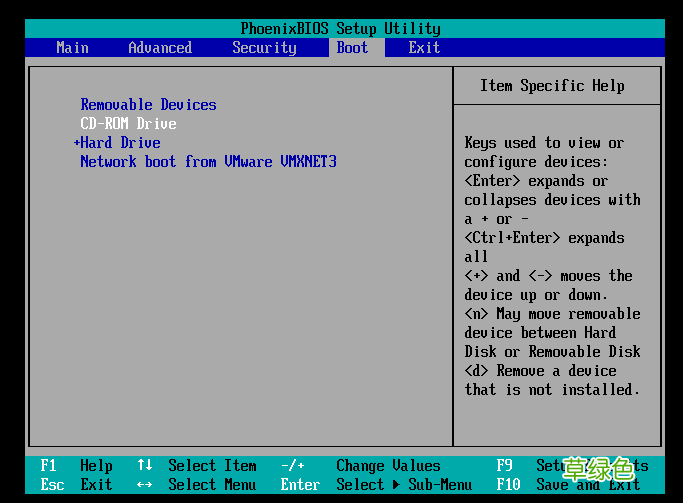683x503 pixels.
Task: Click the F9 key label
Action: [504, 466]
